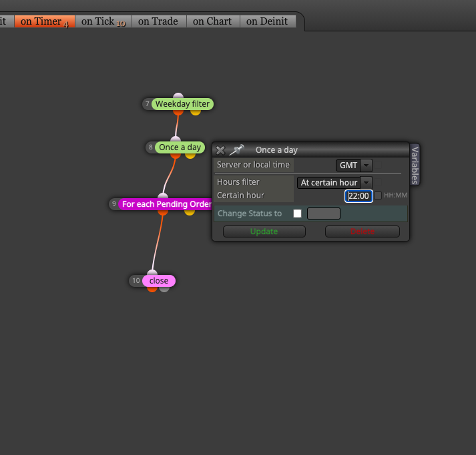Enable the Change Status to checkbox
The image size is (476, 455).
click(x=298, y=213)
